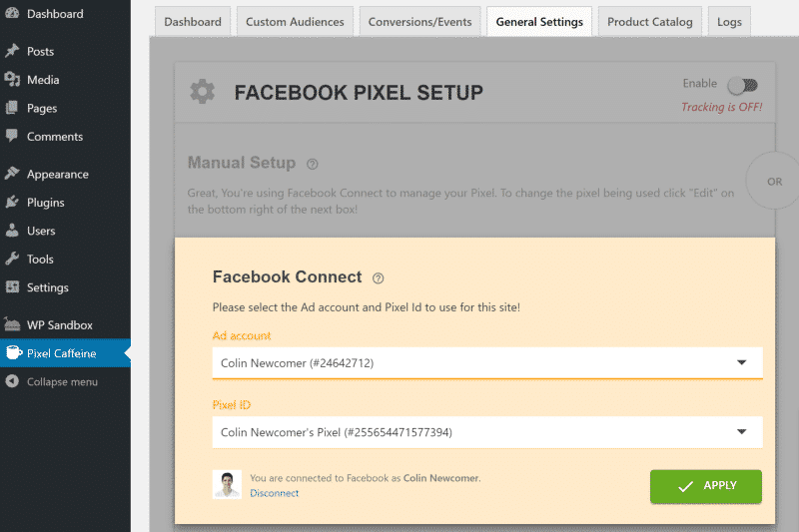The image size is (799, 532).
Task: Open Plugins label in sidebar menu
Action: click(45, 203)
